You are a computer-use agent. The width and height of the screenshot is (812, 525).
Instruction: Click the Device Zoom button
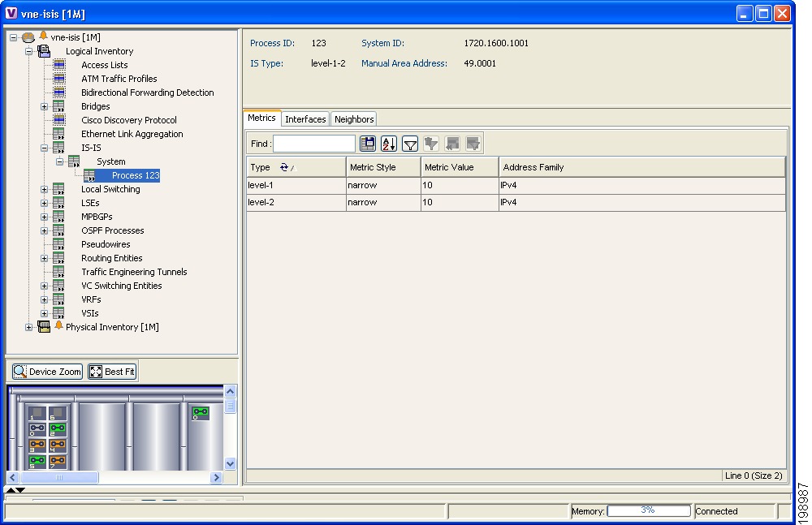(x=47, y=371)
